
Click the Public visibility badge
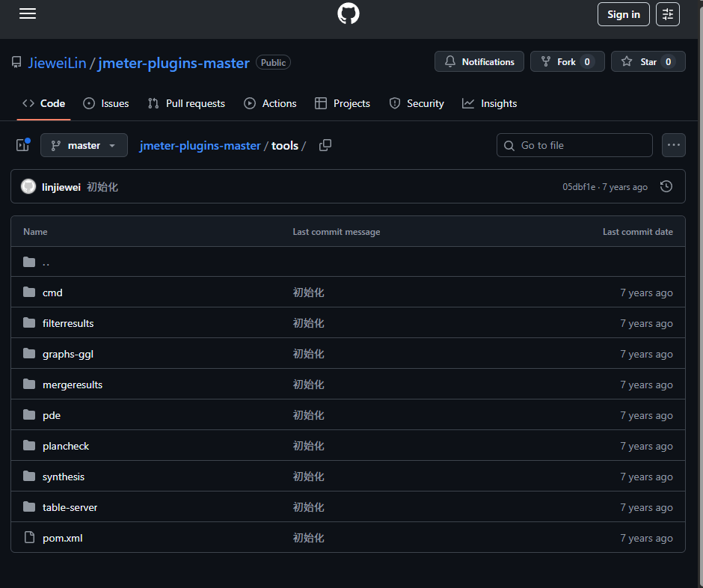pyautogui.click(x=273, y=62)
